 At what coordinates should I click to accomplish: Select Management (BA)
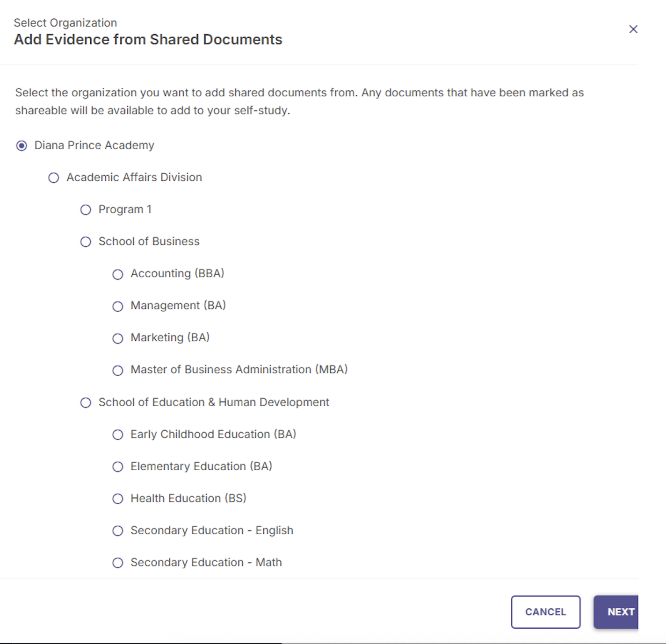(x=117, y=306)
